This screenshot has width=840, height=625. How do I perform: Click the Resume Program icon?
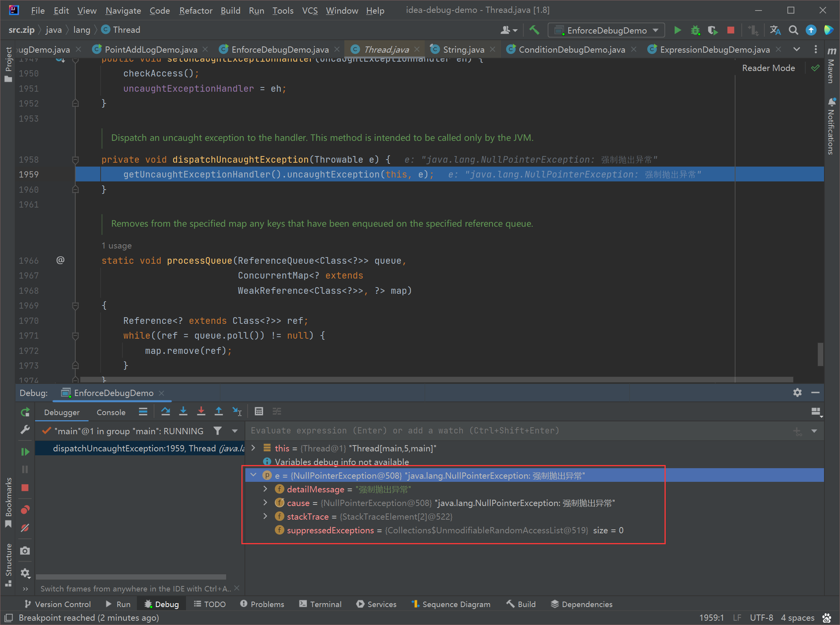[25, 451]
